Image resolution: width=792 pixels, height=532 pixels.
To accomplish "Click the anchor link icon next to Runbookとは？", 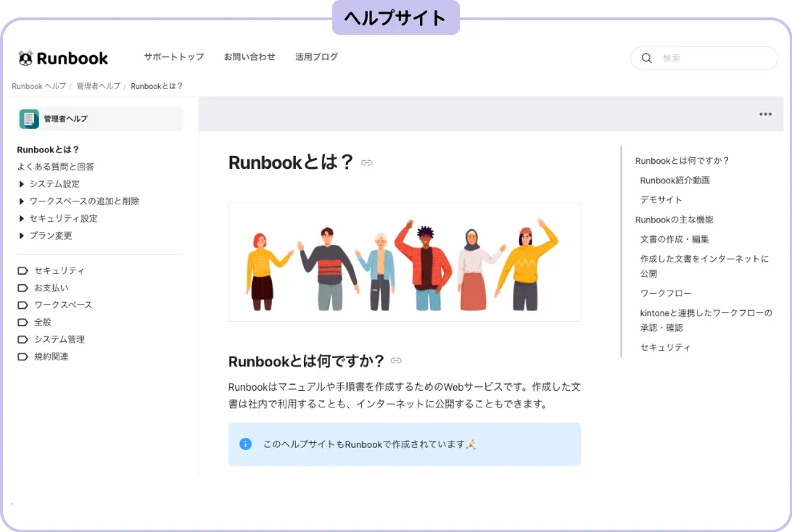I will 366,163.
